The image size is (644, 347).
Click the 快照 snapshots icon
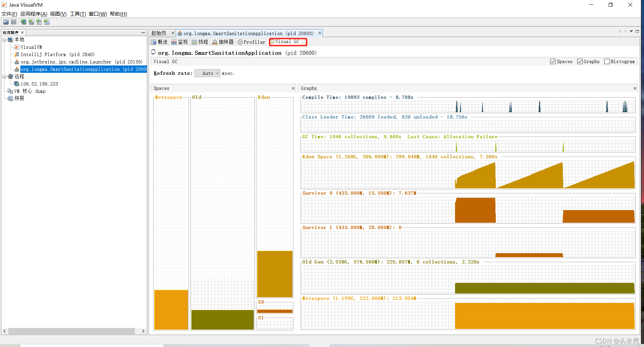[10, 99]
